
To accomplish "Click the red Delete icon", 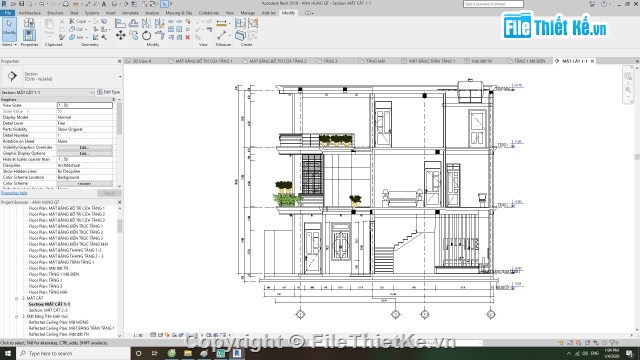I will pyautogui.click(x=188, y=37).
